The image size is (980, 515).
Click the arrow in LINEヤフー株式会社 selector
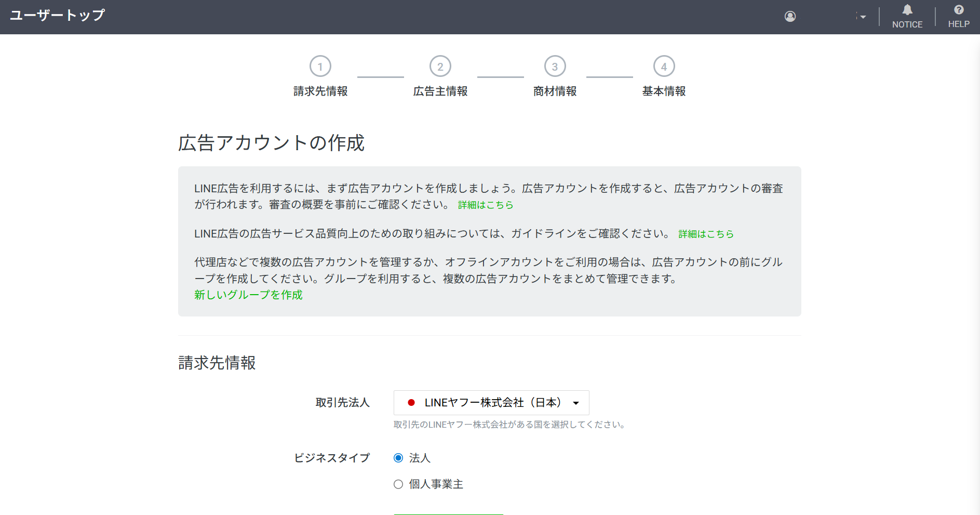pyautogui.click(x=576, y=403)
